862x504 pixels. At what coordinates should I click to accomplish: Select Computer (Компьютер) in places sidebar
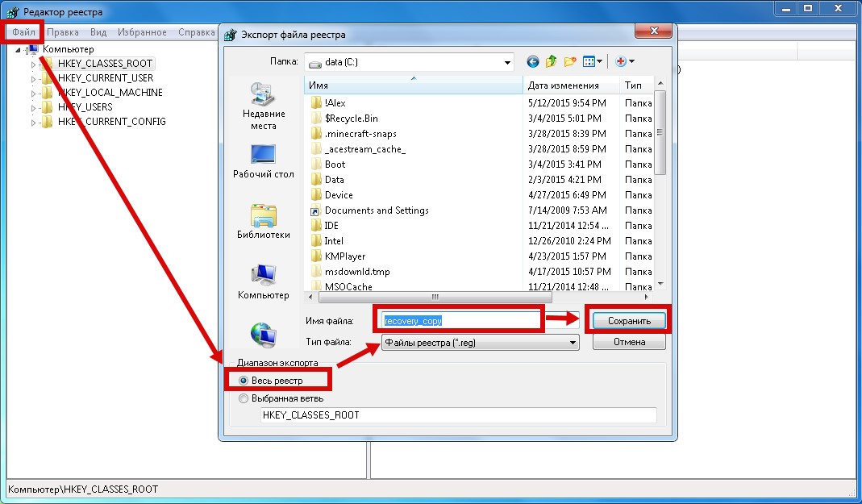(264, 282)
